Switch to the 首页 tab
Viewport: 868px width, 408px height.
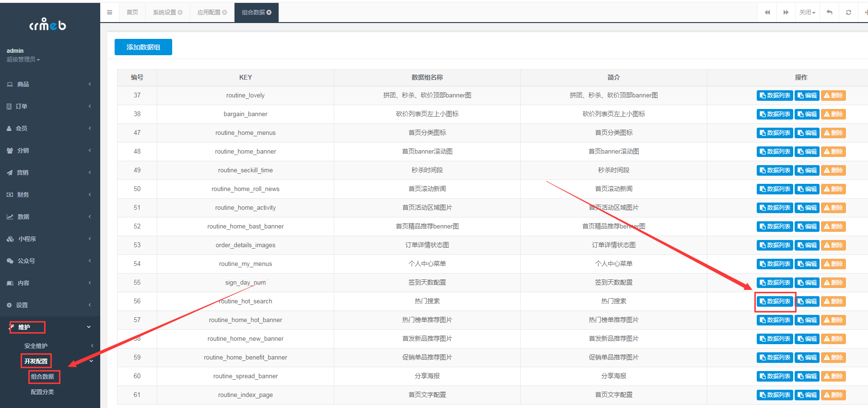tap(132, 12)
